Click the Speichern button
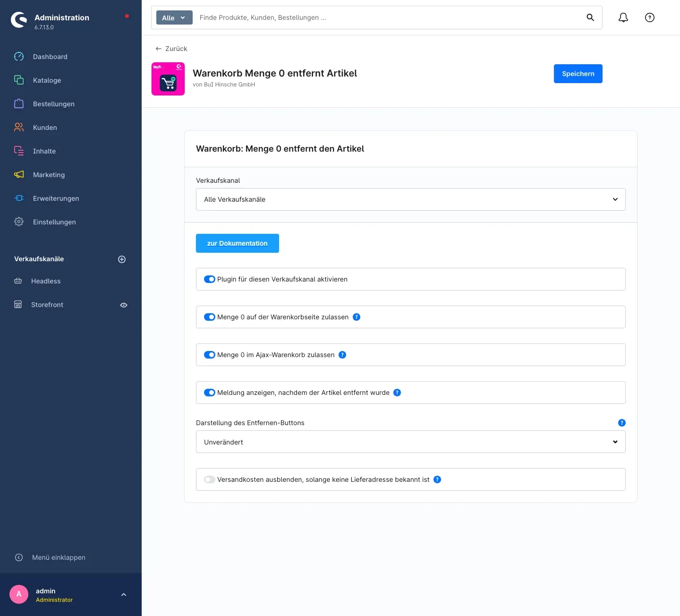The height and width of the screenshot is (616, 680). tap(578, 74)
